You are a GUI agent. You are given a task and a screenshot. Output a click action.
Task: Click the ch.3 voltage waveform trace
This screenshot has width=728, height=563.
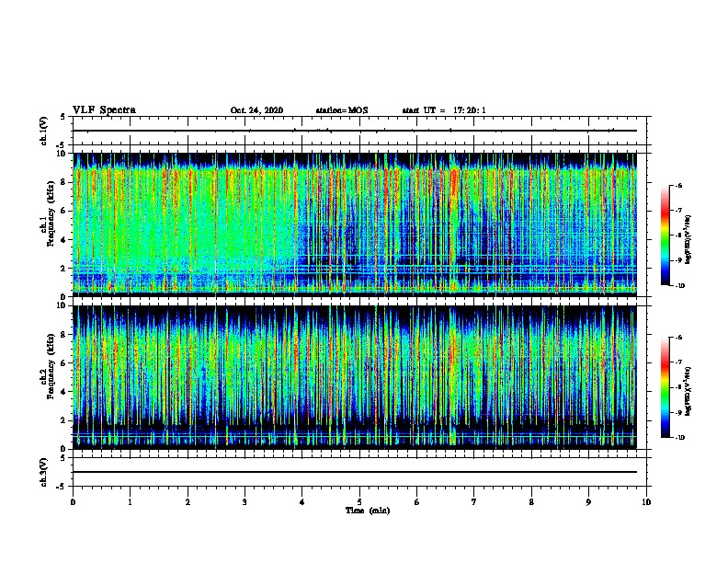click(355, 472)
